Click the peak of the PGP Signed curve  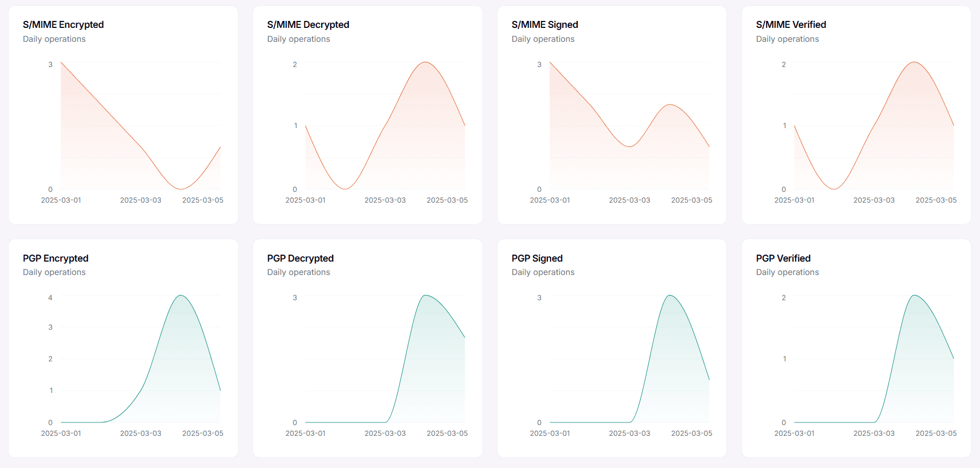[x=670, y=295]
